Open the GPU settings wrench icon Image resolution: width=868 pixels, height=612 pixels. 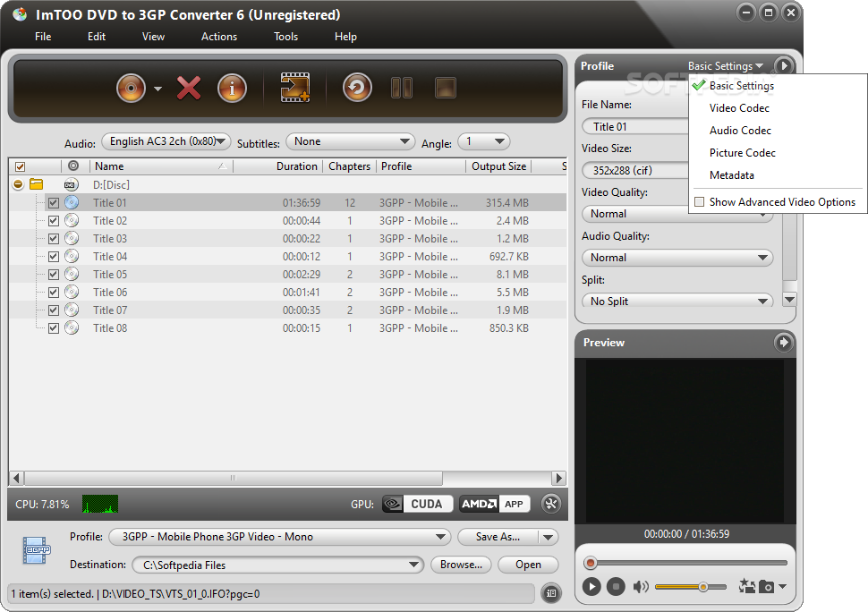[551, 504]
